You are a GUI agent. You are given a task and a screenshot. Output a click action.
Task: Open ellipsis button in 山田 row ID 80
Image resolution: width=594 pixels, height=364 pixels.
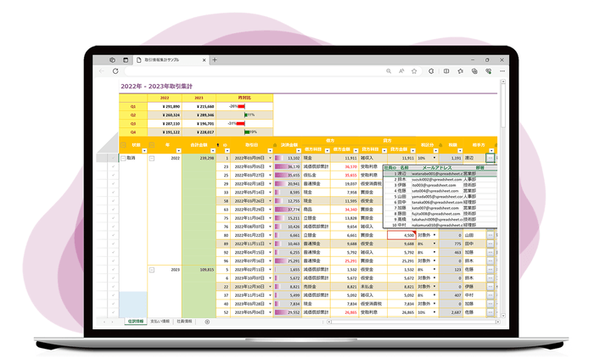coord(490,235)
